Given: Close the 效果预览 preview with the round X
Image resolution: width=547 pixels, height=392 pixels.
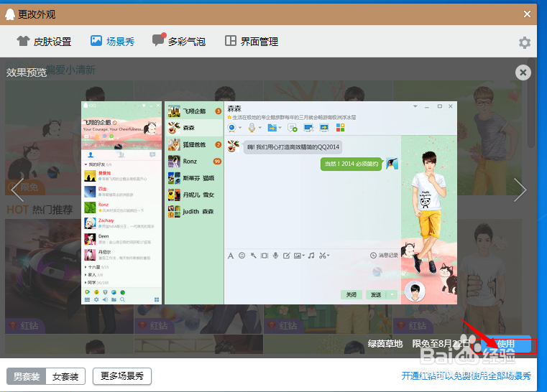Looking at the screenshot, I should click(x=523, y=73).
